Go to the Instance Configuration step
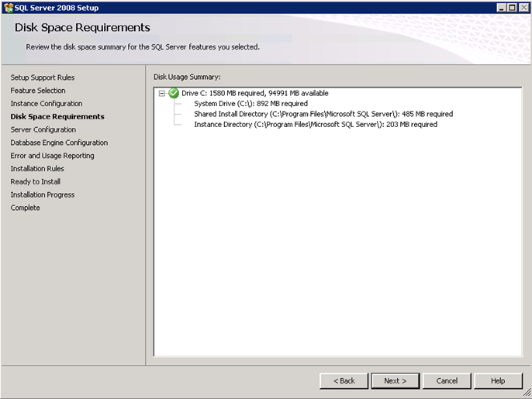532x399 pixels. [x=47, y=103]
